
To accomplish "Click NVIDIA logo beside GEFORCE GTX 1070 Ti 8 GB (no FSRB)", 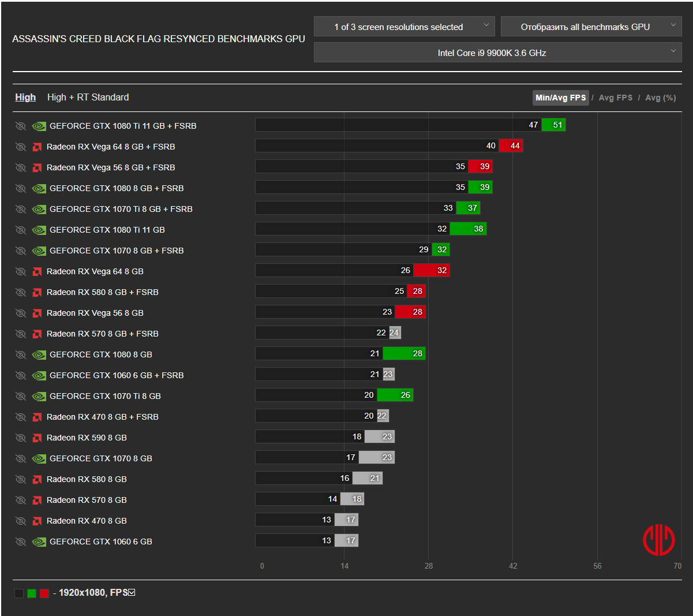I will coord(39,396).
